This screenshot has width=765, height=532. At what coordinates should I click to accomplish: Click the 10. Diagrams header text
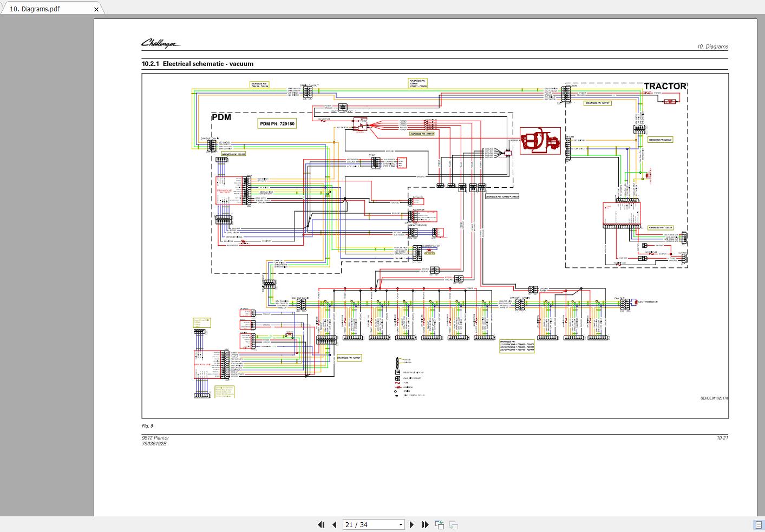712,47
